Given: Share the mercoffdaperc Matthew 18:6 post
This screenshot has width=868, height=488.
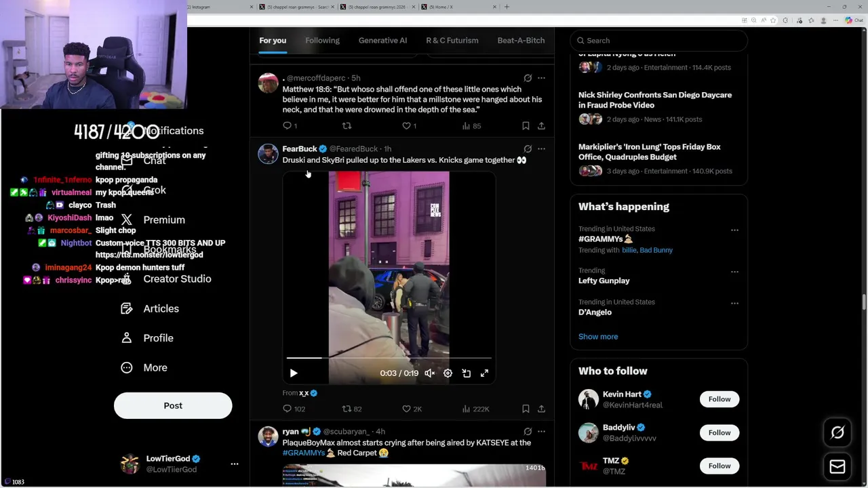Looking at the screenshot, I should [x=541, y=125].
